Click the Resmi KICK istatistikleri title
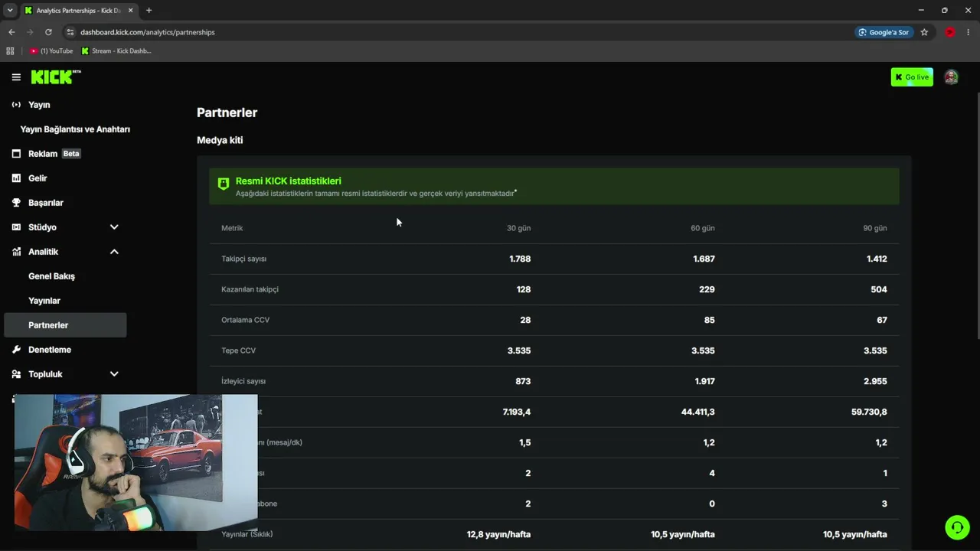This screenshot has height=551, width=980. click(289, 181)
